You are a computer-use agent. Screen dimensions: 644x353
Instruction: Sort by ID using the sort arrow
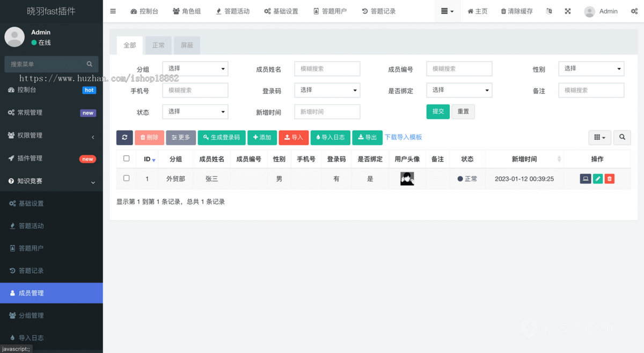[x=152, y=159]
